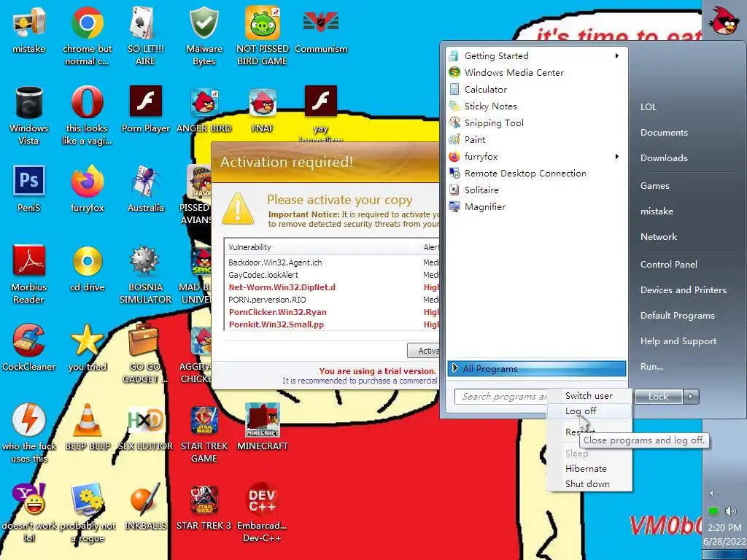The width and height of the screenshot is (747, 560).
Task: Expand furryfox jump list arrow
Action: tap(617, 156)
